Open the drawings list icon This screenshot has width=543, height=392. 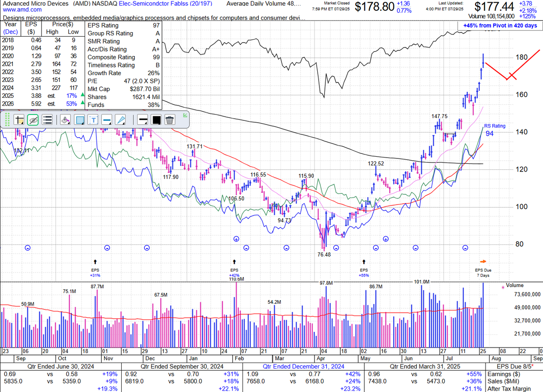47,120
